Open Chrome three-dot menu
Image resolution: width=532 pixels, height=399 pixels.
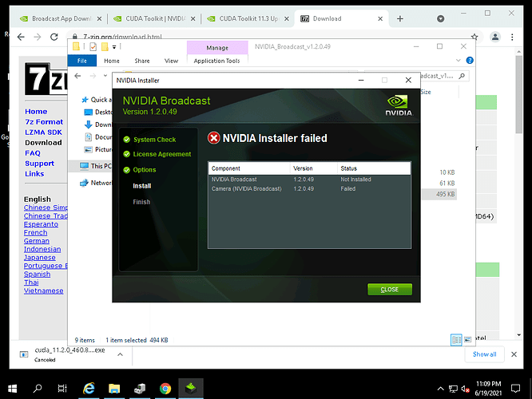point(512,37)
